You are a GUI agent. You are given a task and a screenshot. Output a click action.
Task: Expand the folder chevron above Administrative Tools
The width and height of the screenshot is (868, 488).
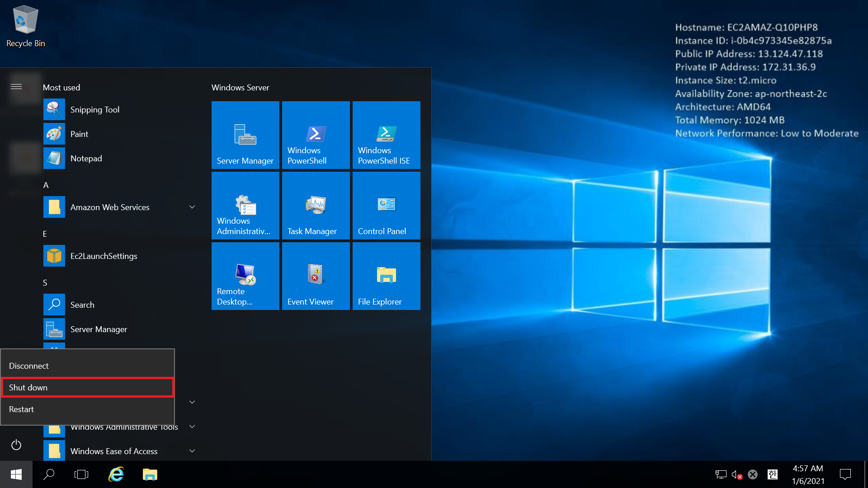[192, 402]
